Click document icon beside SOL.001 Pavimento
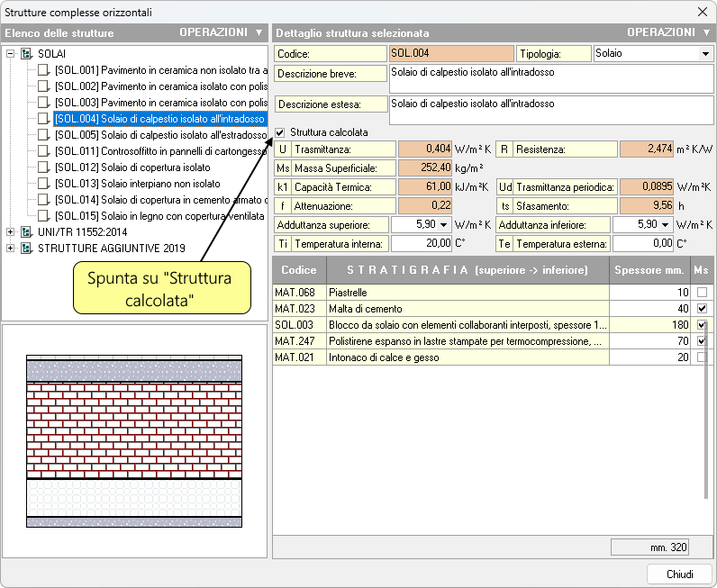This screenshot has width=717, height=588. [x=43, y=70]
